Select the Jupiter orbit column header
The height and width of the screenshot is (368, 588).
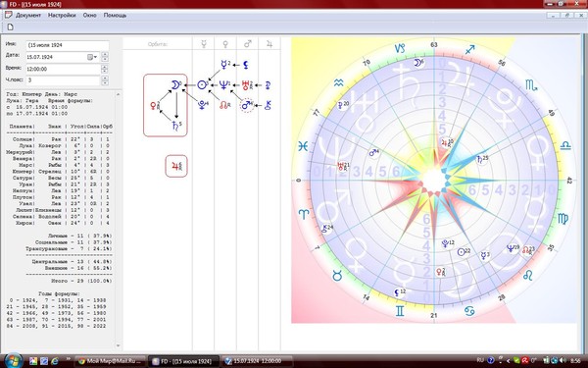269,44
